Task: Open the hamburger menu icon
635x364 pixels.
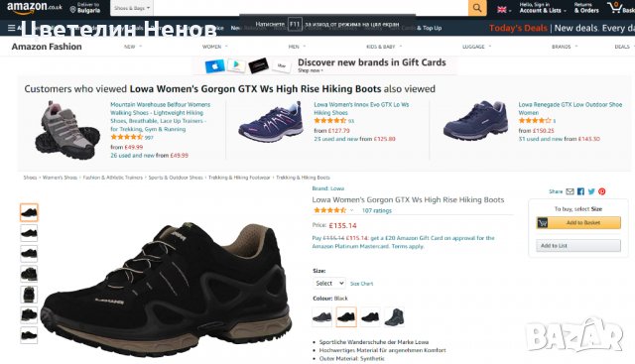Action: [x=11, y=28]
